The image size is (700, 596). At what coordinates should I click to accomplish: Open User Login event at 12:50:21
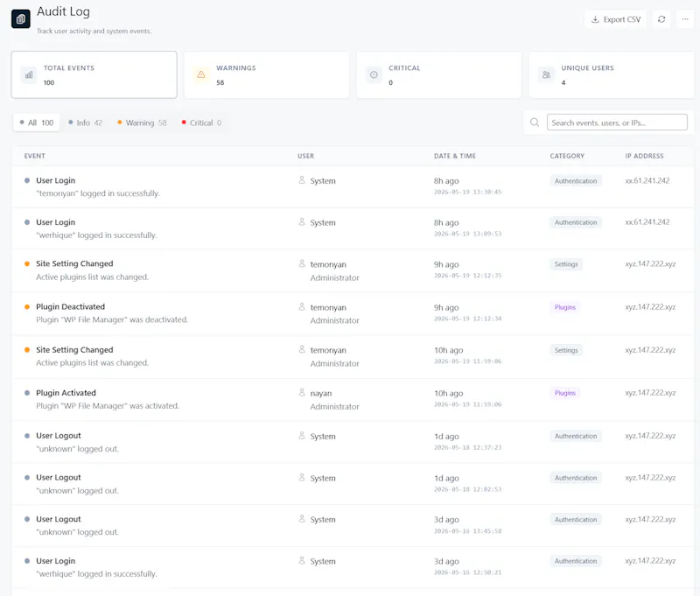tap(56, 561)
